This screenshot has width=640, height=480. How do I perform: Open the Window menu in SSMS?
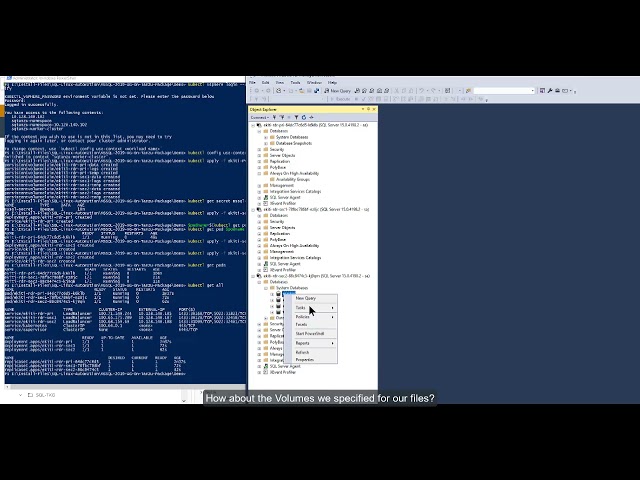314,82
